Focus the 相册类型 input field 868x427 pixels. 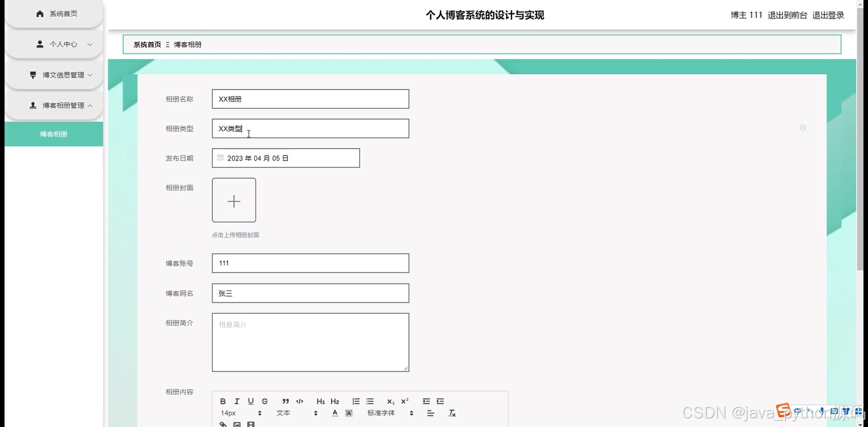coord(310,128)
